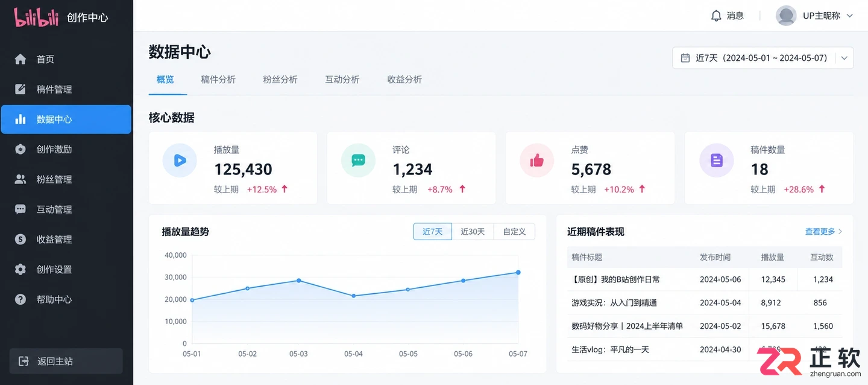
Task: Click the user avatar
Action: [x=786, y=16]
